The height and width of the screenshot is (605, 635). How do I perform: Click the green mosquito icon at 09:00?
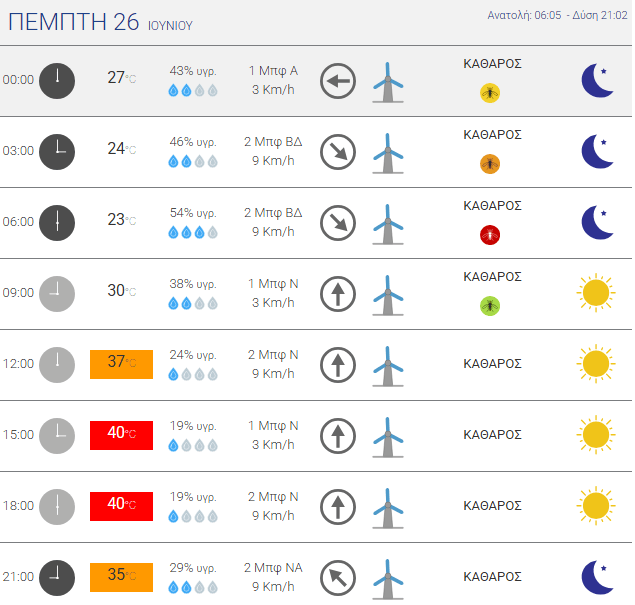coord(490,306)
